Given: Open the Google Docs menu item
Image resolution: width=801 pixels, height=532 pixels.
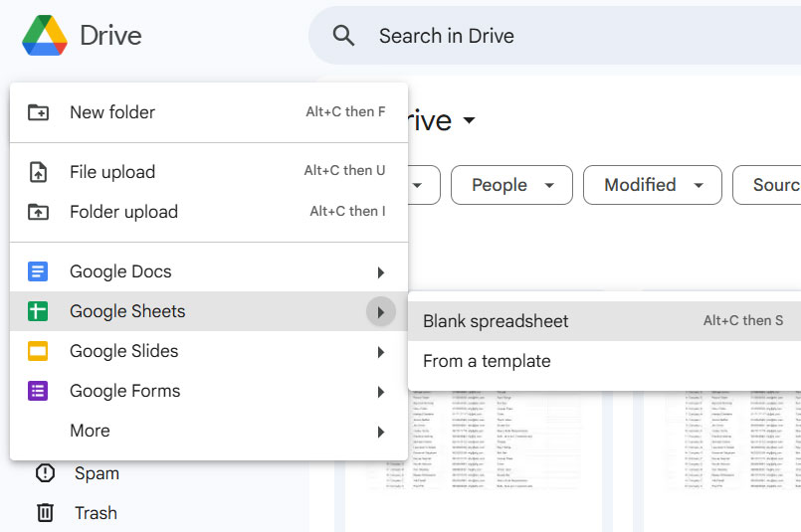Looking at the screenshot, I should [x=209, y=271].
